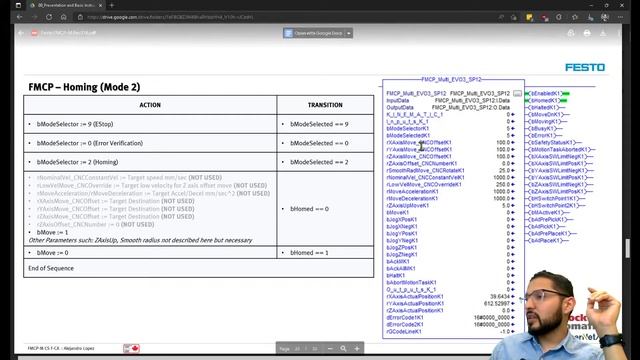Click 'bModeSelected == 2' transition cell
The width and height of the screenshot is (640, 360).
coord(325,162)
